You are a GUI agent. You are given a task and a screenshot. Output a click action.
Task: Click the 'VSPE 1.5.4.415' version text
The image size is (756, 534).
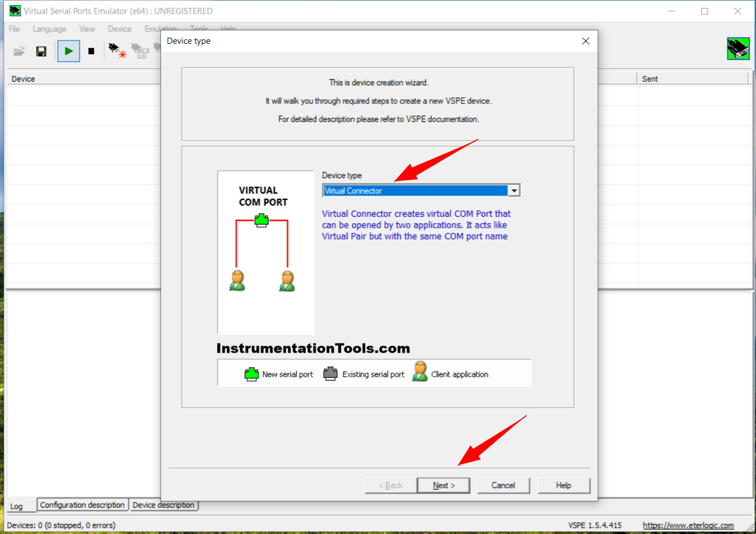tap(595, 525)
